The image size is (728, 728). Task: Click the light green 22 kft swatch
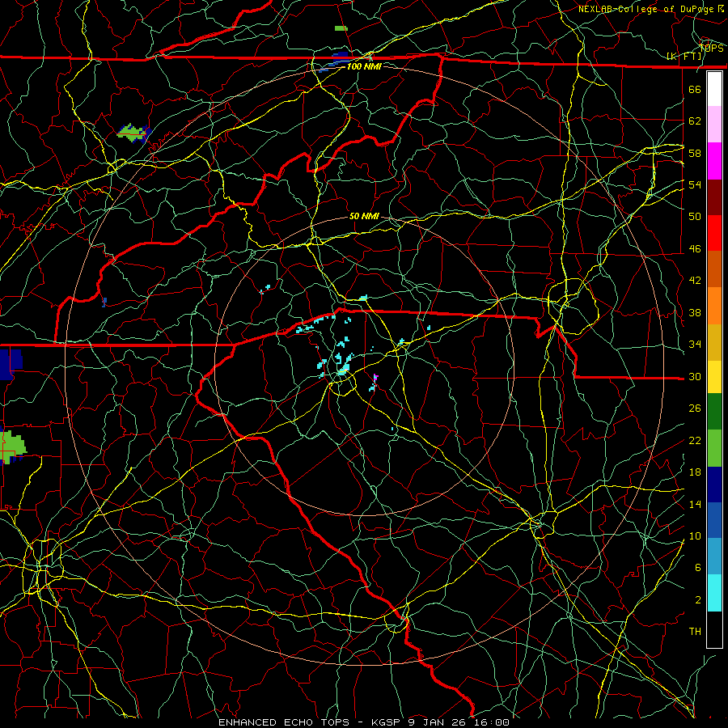[x=714, y=448]
